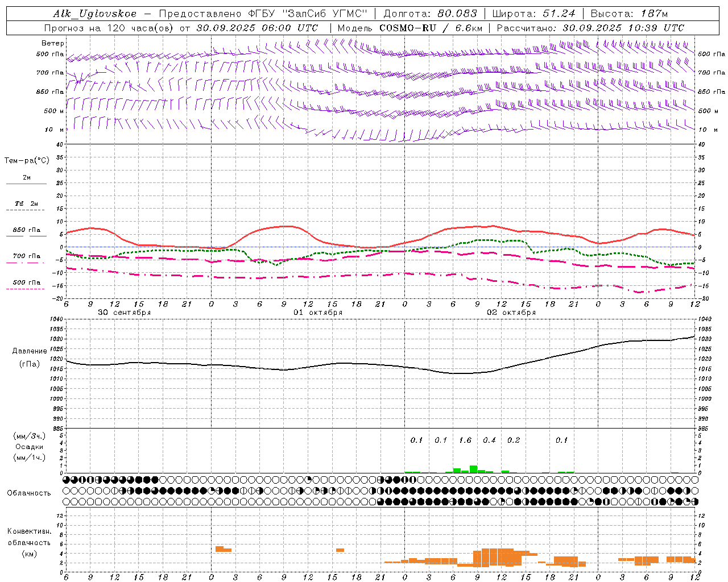This screenshot has width=728, height=582.
Task: Click the solid line sample under 2м legend
Action: 26,184
